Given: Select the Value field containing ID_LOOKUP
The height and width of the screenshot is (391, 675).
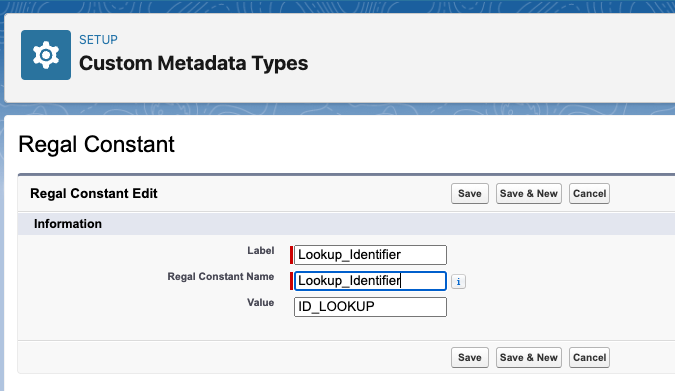Looking at the screenshot, I should pos(370,307).
